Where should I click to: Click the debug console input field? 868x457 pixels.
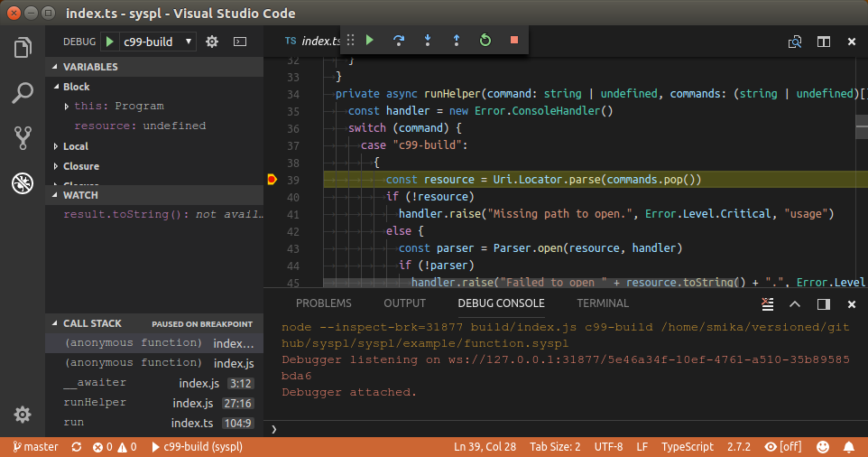(559, 428)
